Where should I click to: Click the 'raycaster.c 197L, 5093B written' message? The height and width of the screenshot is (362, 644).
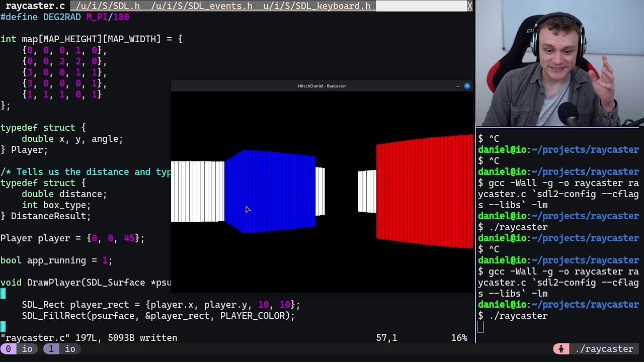point(89,338)
